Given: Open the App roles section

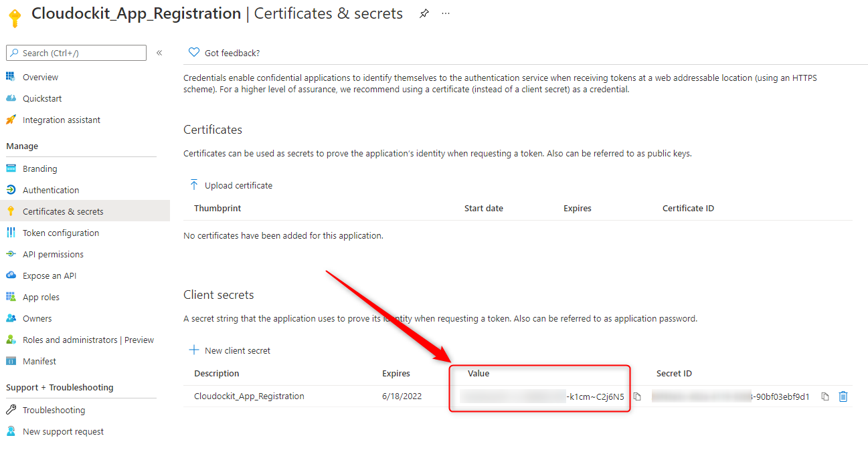Looking at the screenshot, I should 45,296.
